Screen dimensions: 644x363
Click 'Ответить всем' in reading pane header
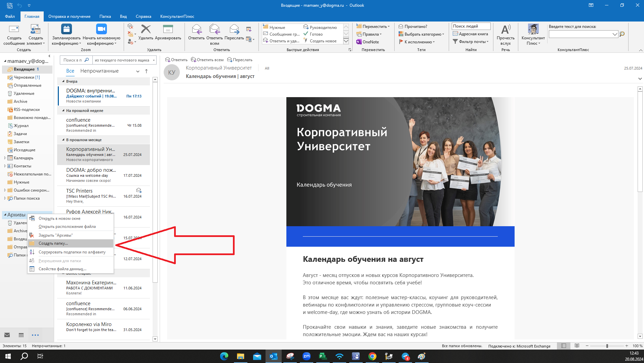[x=207, y=60]
